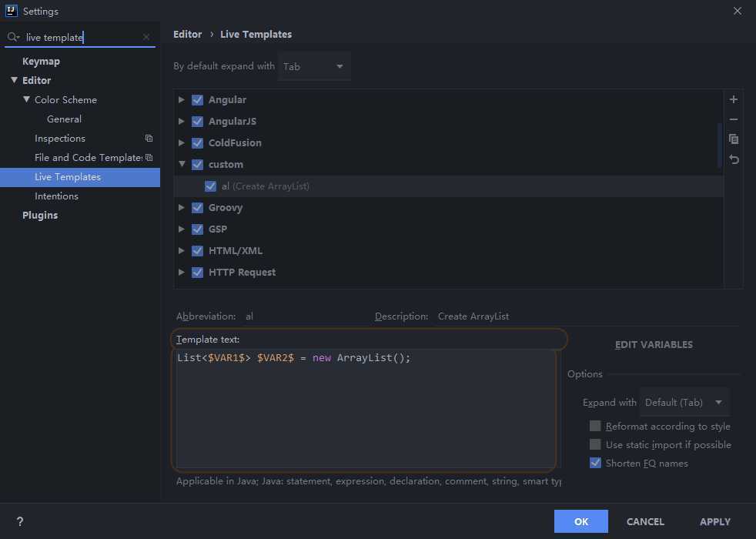Open help with the question mark icon

(20, 521)
